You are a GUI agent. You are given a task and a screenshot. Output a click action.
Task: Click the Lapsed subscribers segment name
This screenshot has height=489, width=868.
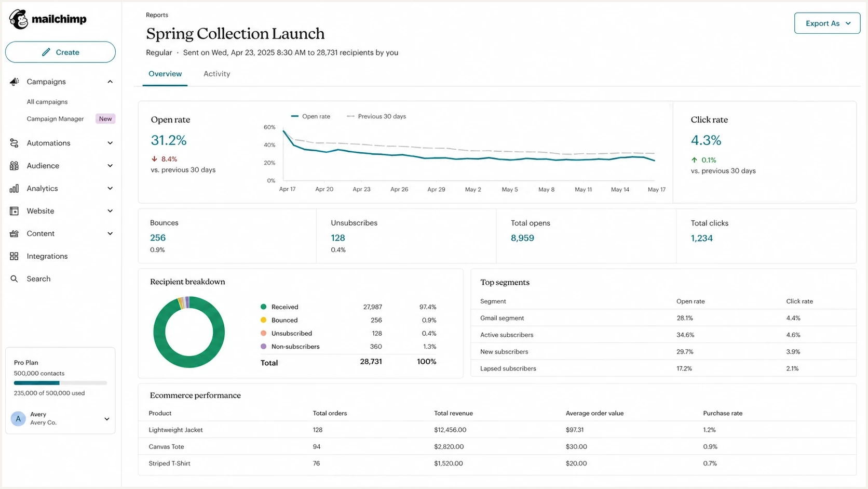508,368
